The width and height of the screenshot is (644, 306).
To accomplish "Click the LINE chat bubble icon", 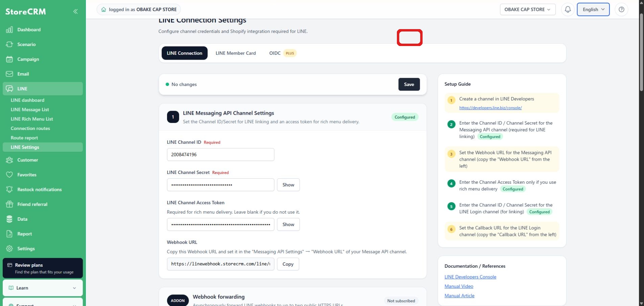I will click(x=9, y=89).
